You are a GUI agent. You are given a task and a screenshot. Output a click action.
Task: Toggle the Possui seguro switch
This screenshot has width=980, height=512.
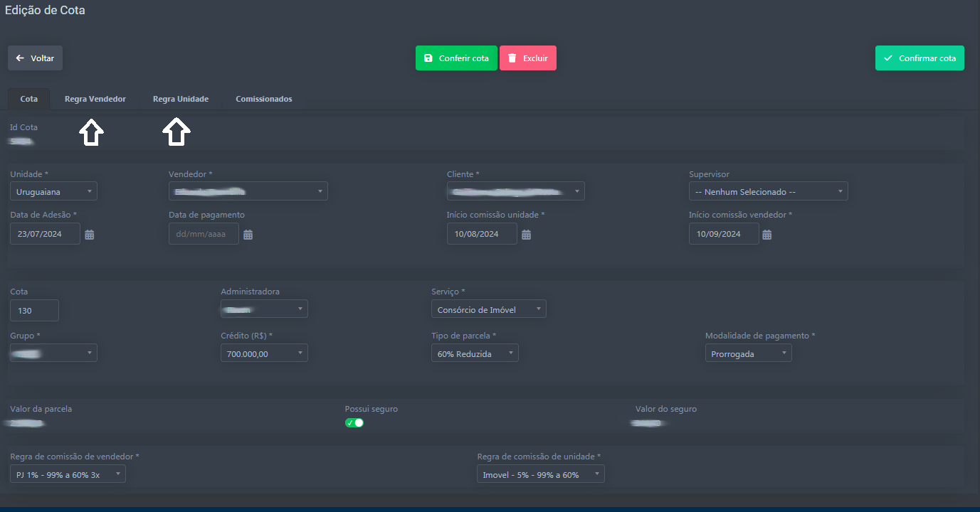pyautogui.click(x=354, y=423)
